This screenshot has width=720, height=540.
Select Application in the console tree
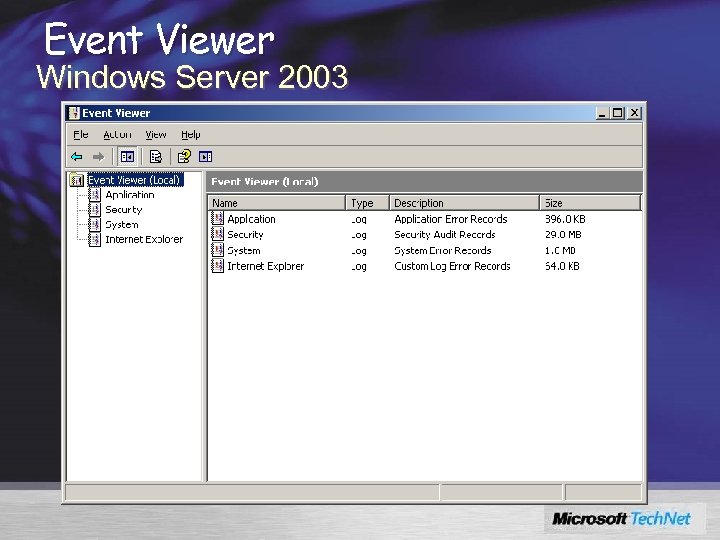click(129, 195)
